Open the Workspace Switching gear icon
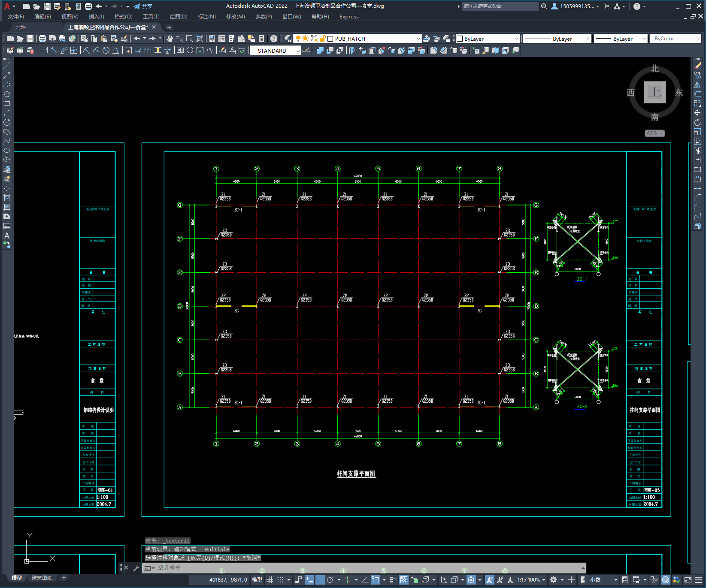Screen dimensions: 706x588 (x=554, y=580)
